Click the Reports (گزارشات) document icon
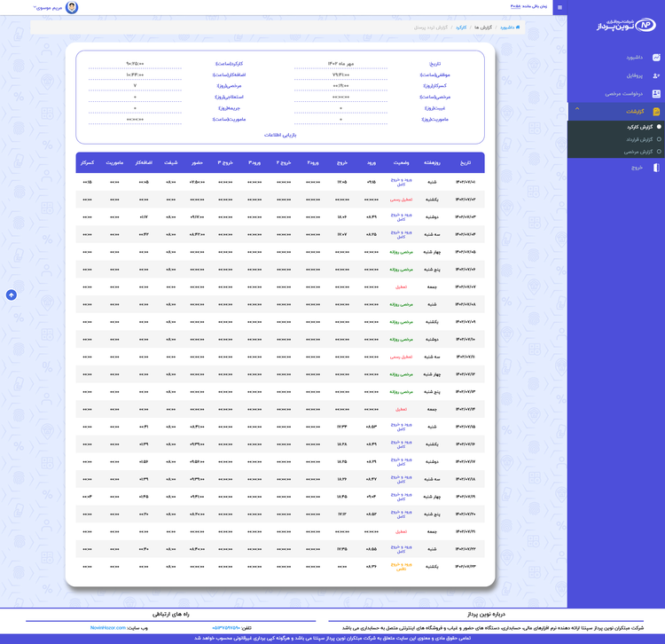Image resolution: width=665 pixels, height=644 pixels. [x=656, y=112]
